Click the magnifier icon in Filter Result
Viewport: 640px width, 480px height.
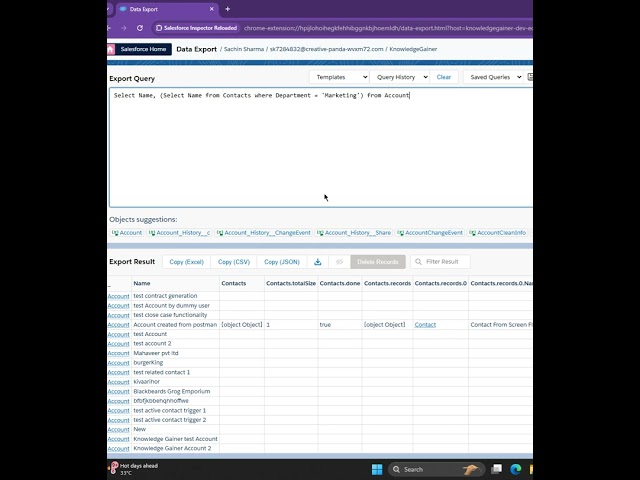[418, 262]
